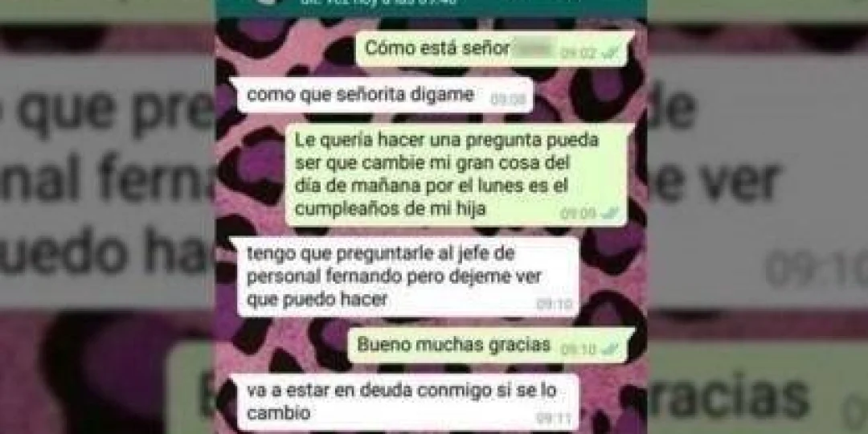Tap 'cumpleaños de mi hija' line in green bubble
868x434 pixels.
click(391, 209)
